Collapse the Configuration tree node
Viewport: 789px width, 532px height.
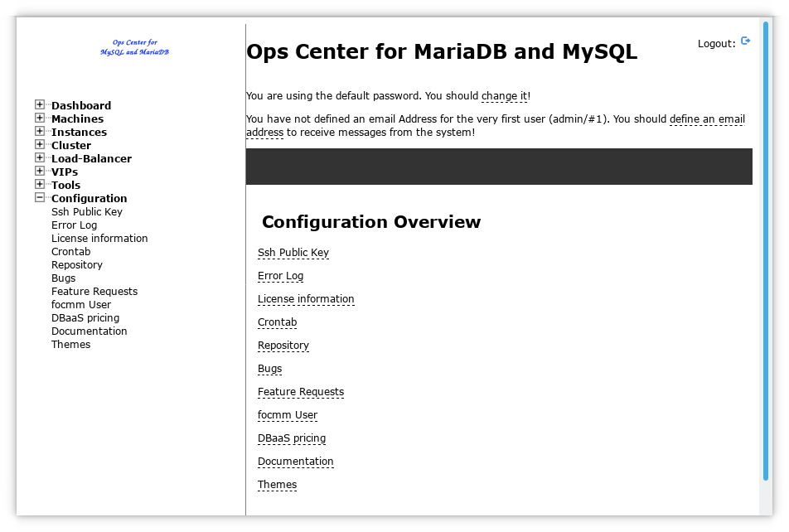pyautogui.click(x=39, y=197)
